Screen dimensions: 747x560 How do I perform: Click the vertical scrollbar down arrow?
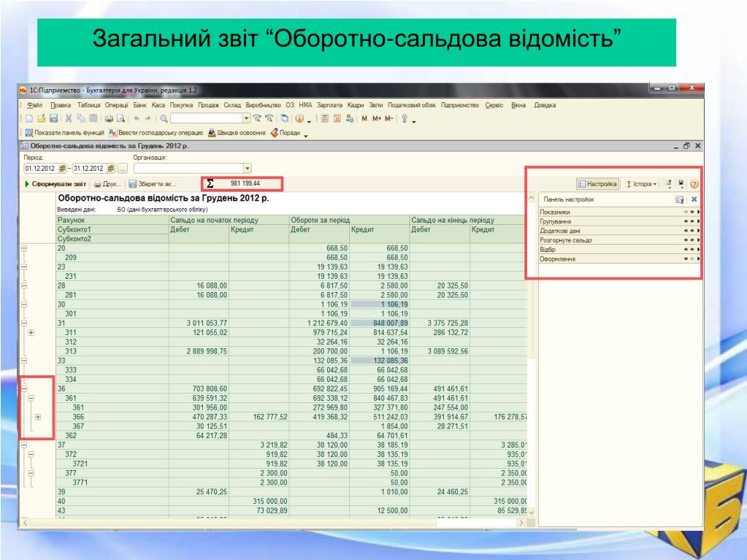point(531,511)
